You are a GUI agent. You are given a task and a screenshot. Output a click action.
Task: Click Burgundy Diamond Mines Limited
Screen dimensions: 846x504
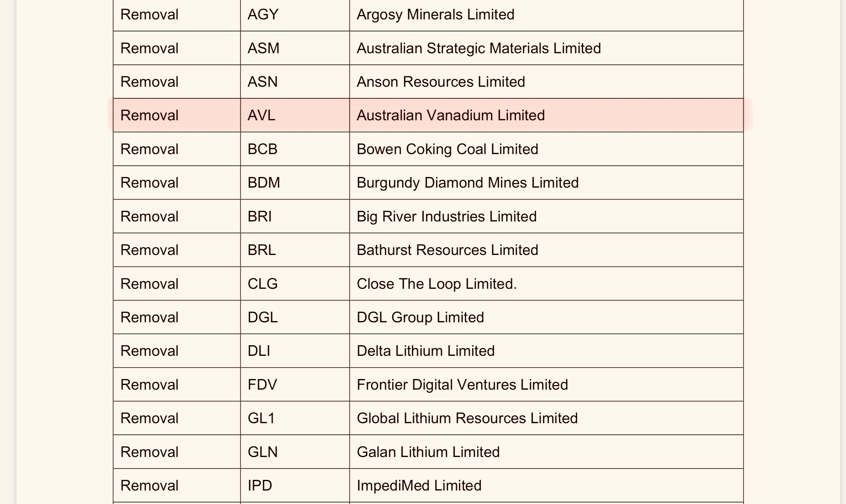pos(467,183)
